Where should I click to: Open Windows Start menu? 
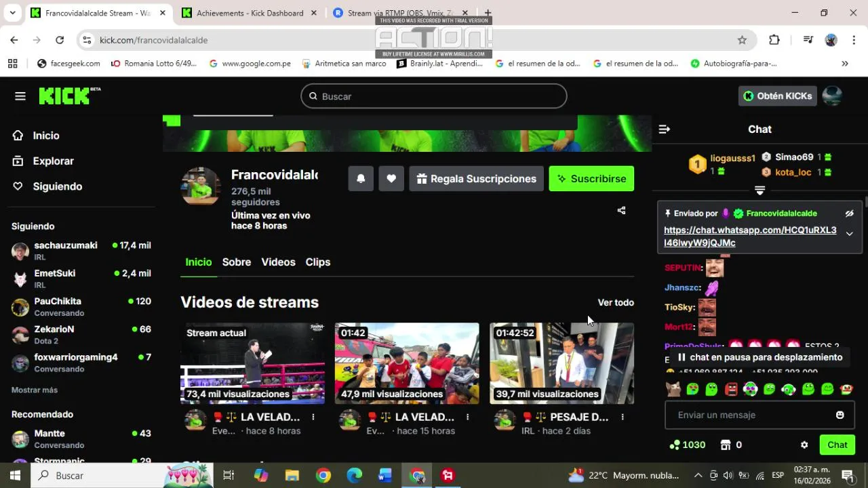(15, 475)
